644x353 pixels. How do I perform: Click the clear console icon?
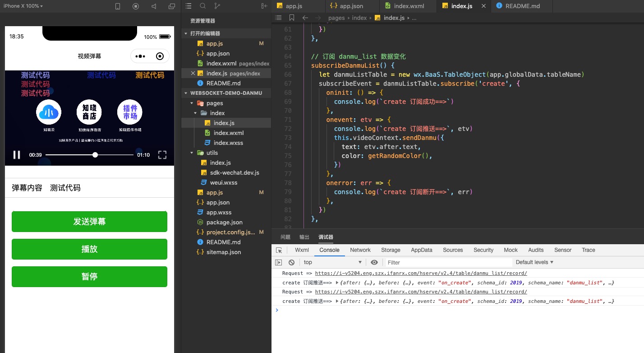(x=292, y=262)
